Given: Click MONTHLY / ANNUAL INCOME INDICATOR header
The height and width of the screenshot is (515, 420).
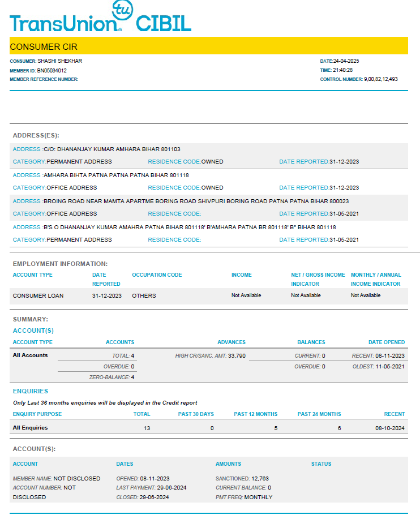Looking at the screenshot, I should 376,279.
